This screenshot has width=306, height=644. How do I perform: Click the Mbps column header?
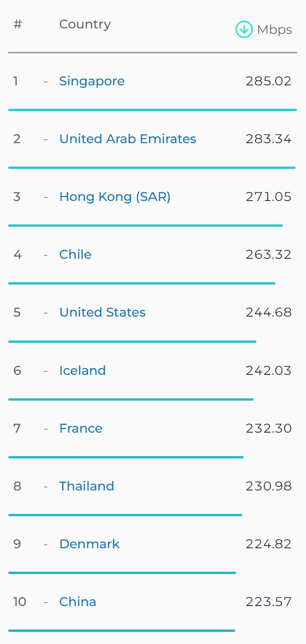point(274,30)
